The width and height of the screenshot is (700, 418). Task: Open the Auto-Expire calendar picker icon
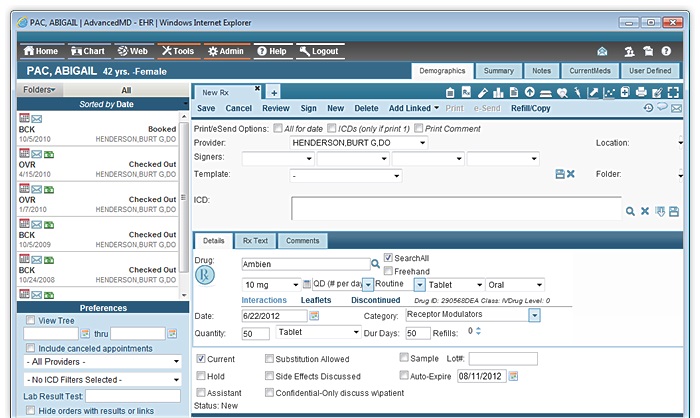(x=514, y=376)
